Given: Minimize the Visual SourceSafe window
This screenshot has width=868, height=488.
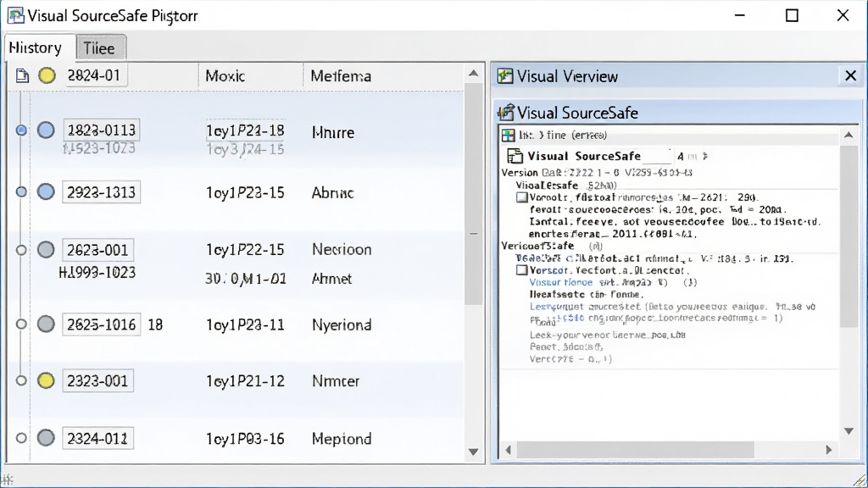Looking at the screenshot, I should tap(739, 15).
